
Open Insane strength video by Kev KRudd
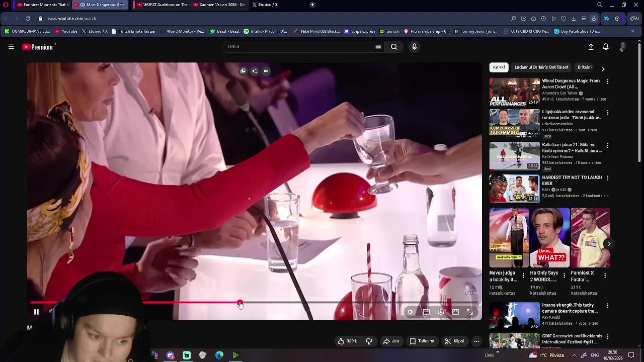(514, 316)
